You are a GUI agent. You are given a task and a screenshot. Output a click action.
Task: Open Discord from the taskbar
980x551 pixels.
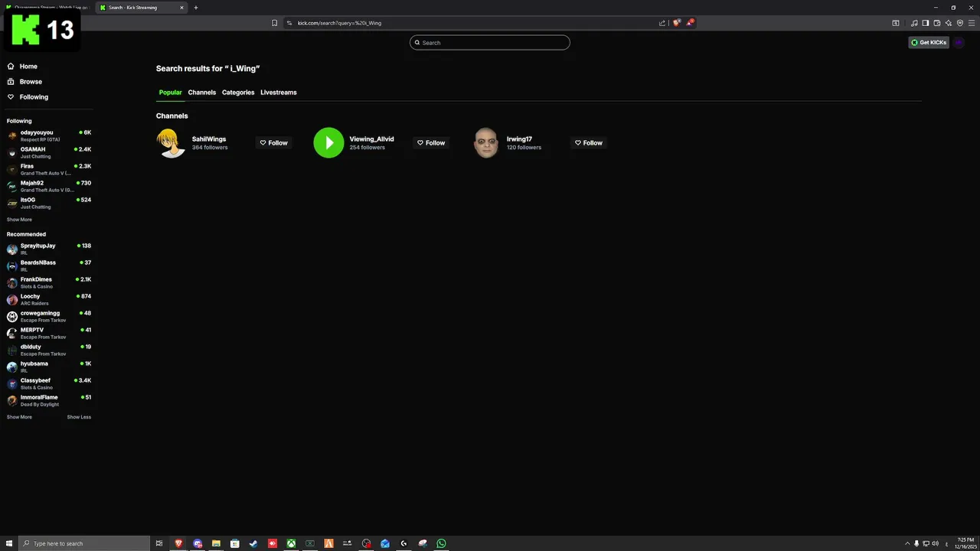[x=198, y=543]
